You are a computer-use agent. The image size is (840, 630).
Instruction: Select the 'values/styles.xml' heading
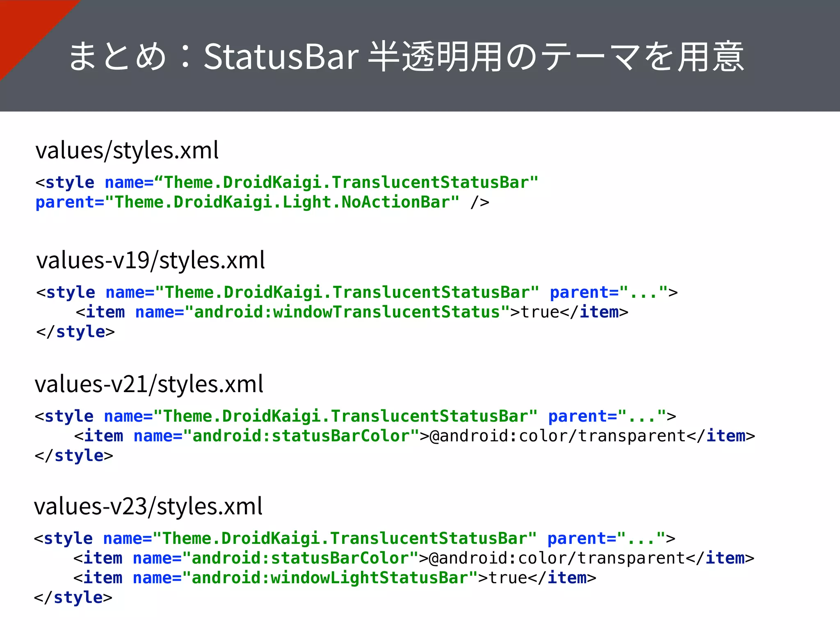coord(127,150)
